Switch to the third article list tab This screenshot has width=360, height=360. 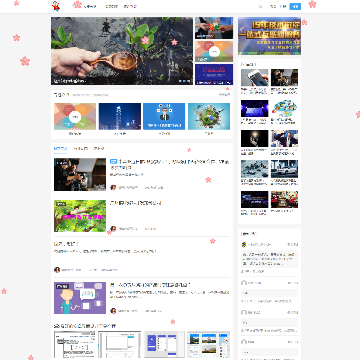(99, 148)
